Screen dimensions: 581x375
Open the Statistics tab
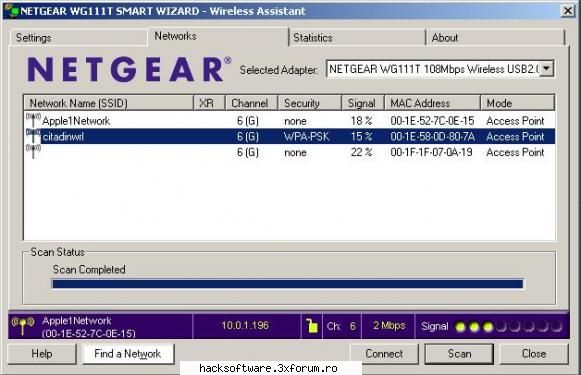357,37
